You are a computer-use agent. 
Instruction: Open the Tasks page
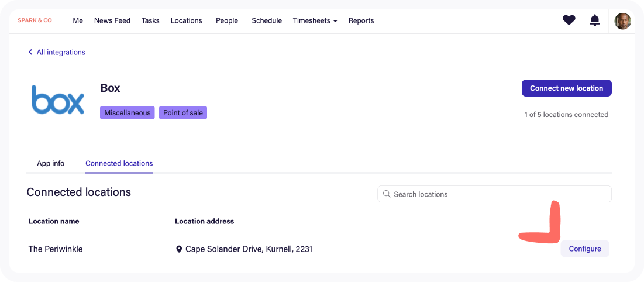click(x=150, y=20)
